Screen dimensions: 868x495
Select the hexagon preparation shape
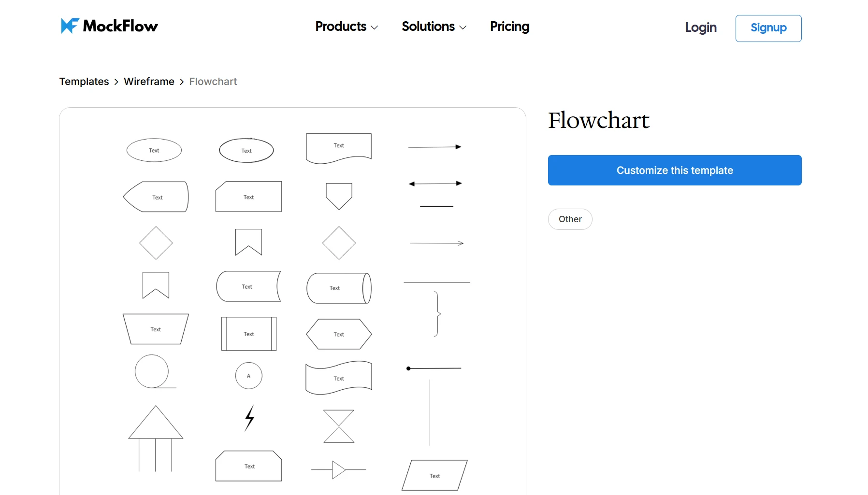coord(339,334)
